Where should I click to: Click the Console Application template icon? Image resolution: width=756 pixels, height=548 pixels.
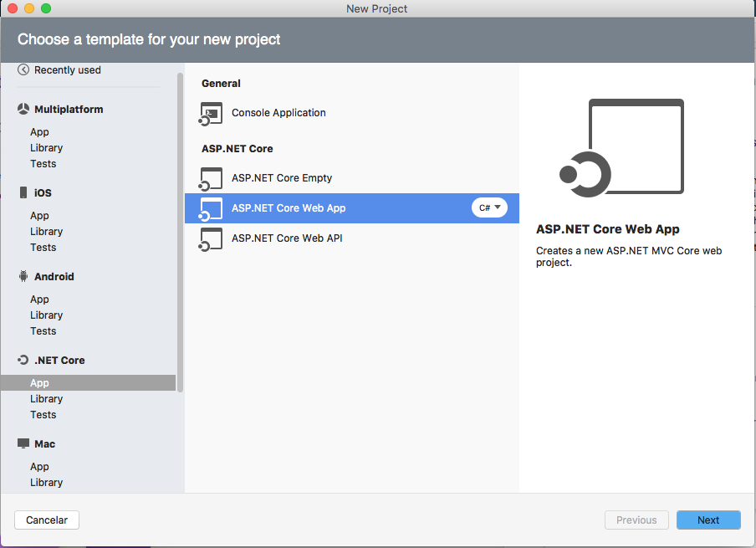click(211, 114)
